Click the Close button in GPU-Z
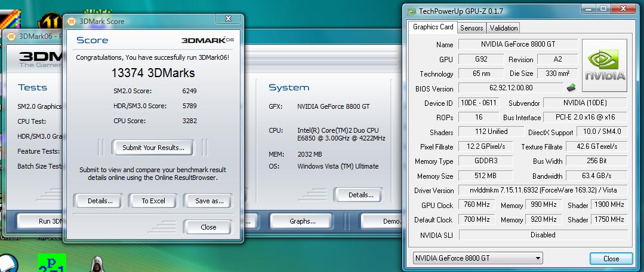The width and height of the screenshot is (644, 272). 611,258
